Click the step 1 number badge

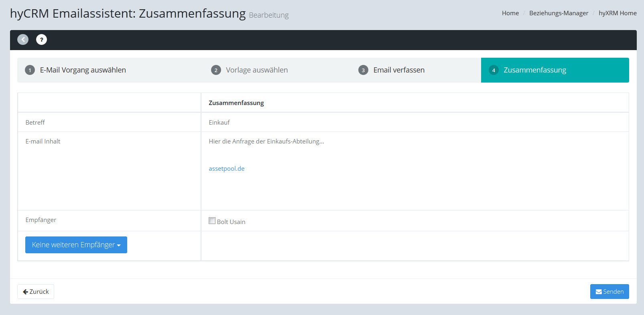pos(30,70)
